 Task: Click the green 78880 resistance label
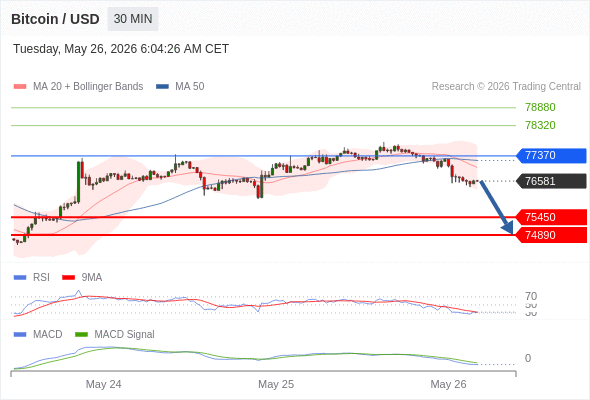tap(540, 108)
